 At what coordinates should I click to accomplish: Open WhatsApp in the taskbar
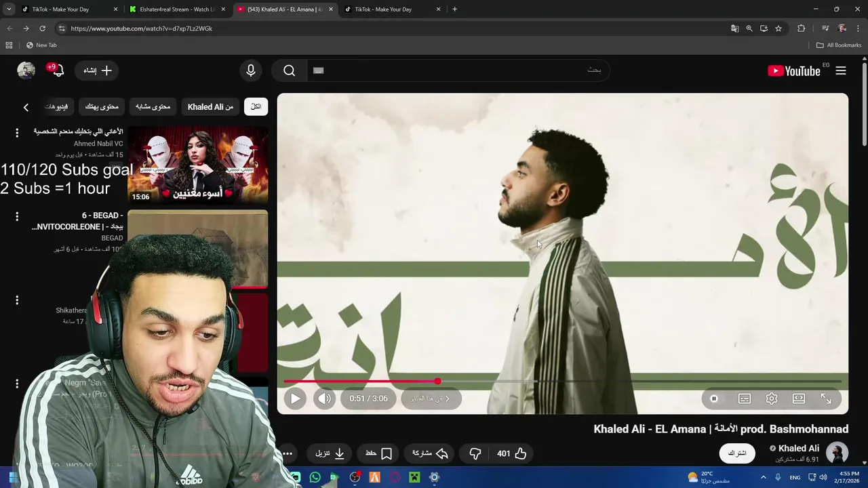point(315,477)
